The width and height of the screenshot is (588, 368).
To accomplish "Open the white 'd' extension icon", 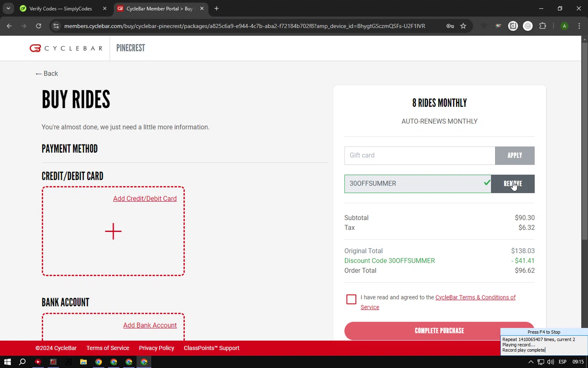I will click(x=513, y=26).
